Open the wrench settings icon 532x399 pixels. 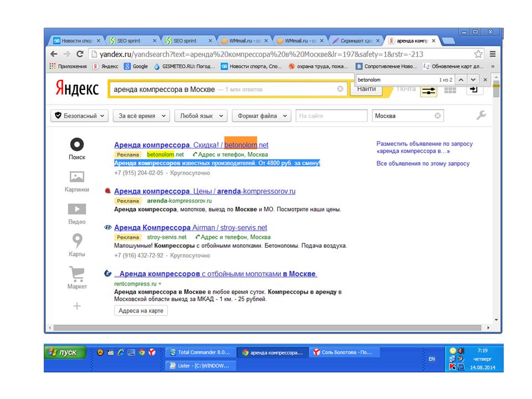pos(481,115)
